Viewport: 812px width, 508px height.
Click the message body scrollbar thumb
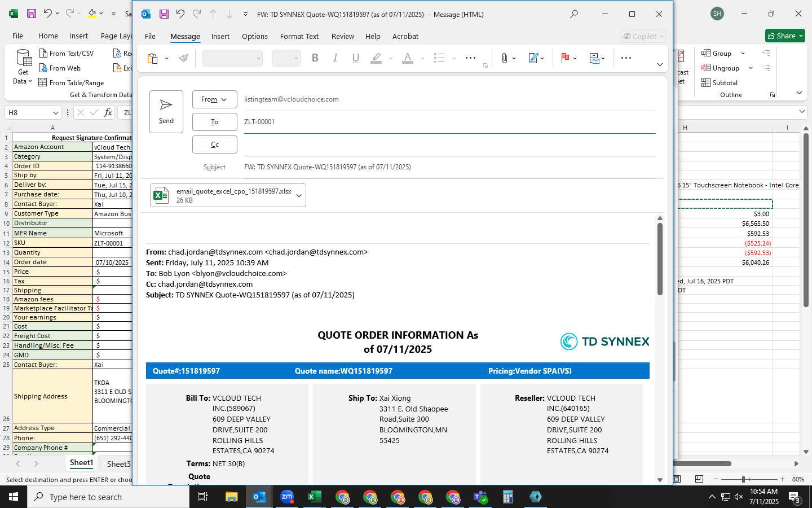[x=660, y=259]
